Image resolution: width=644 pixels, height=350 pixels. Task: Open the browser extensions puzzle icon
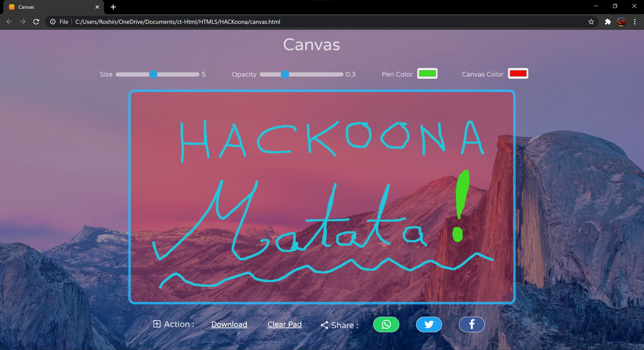608,22
